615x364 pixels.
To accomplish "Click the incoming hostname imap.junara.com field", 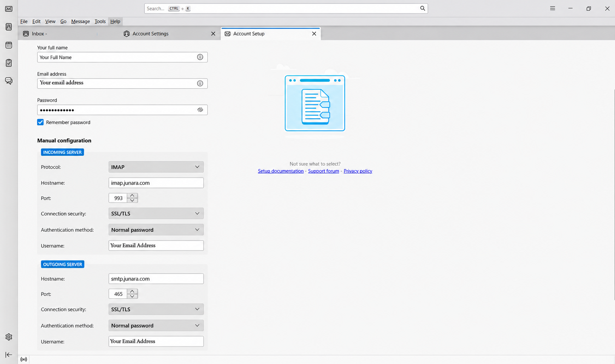I will pos(156,183).
